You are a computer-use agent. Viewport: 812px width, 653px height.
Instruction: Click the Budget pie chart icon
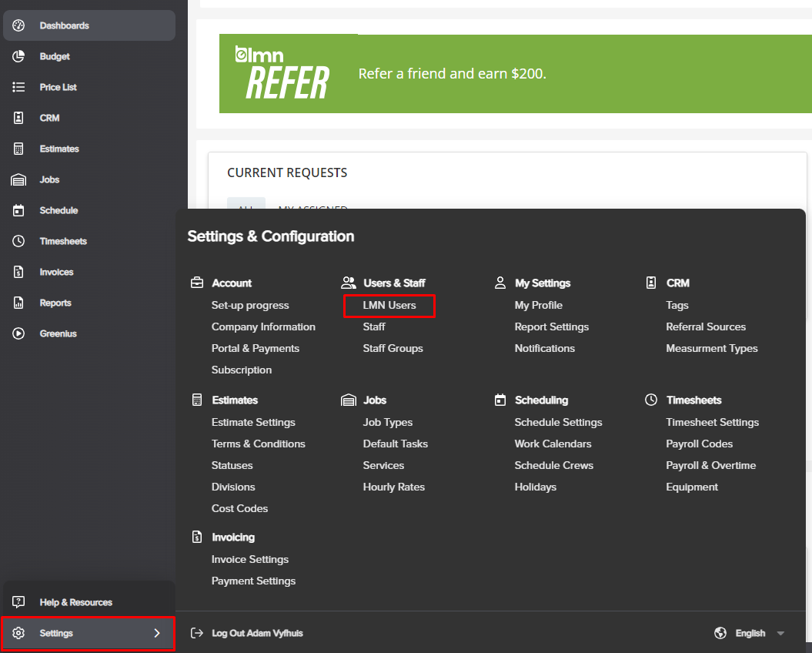click(x=18, y=56)
